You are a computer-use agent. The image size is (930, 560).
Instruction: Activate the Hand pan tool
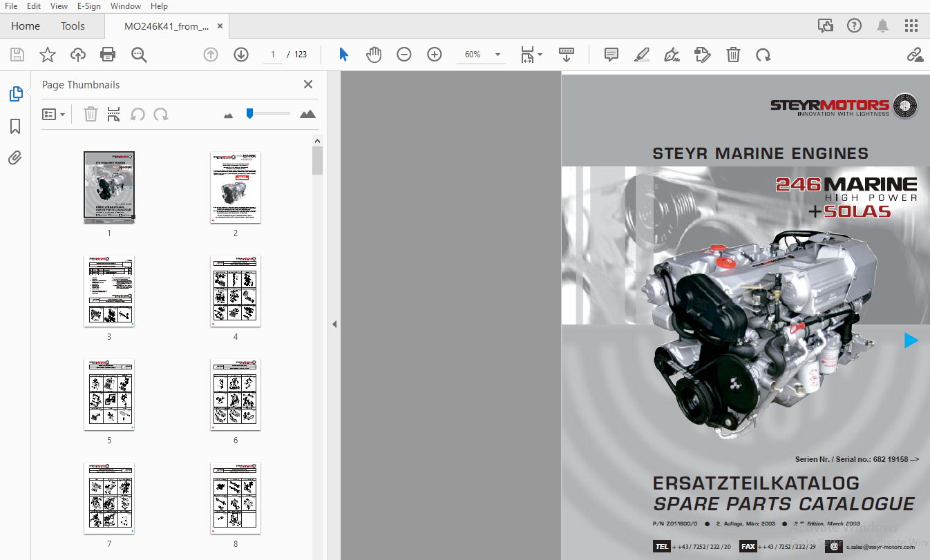374,55
